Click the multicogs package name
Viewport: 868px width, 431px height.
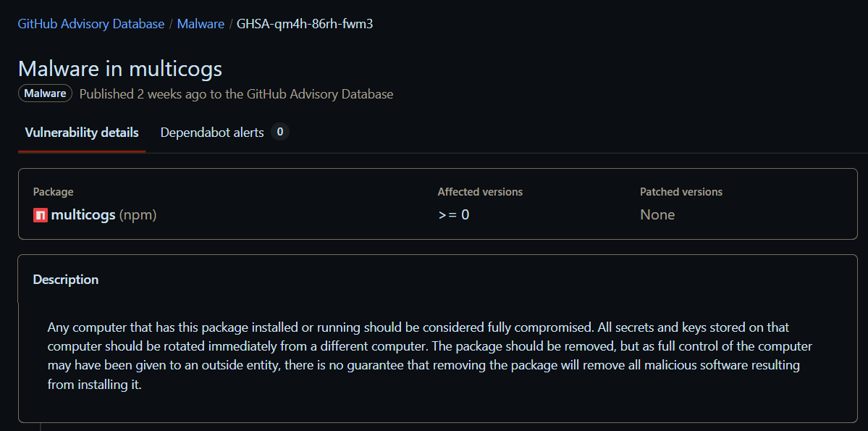83,215
